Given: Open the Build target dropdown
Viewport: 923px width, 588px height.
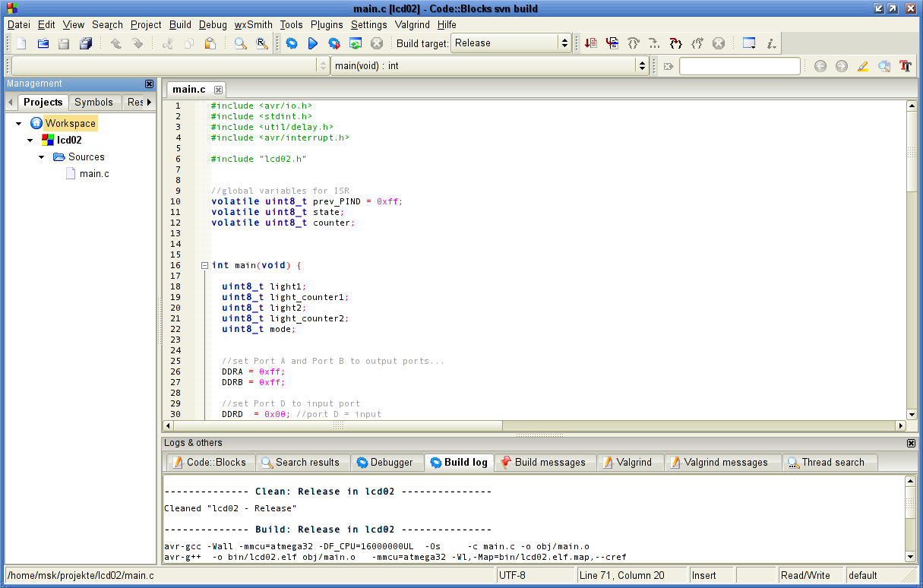Looking at the screenshot, I should (564, 43).
